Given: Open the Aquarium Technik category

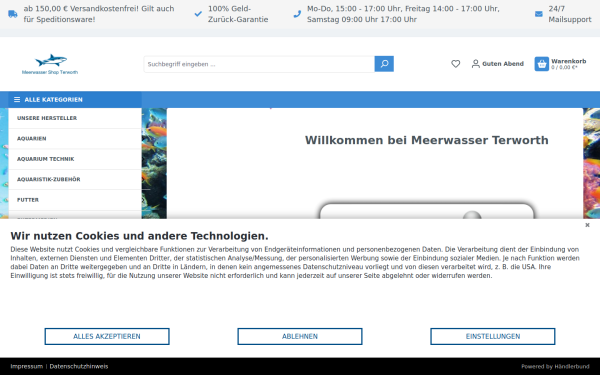Looking at the screenshot, I should click(x=75, y=159).
